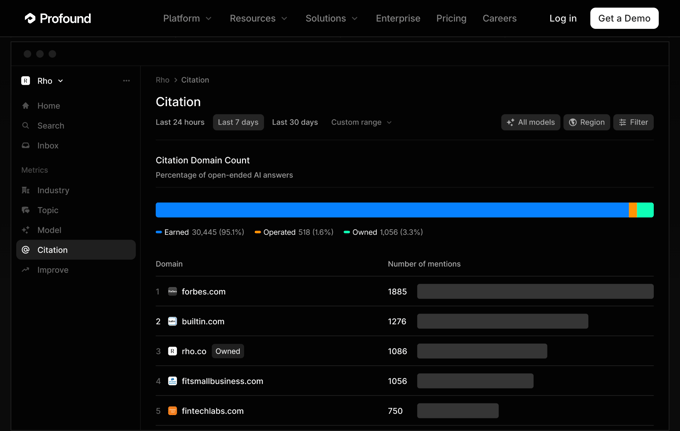The height and width of the screenshot is (431, 680).
Task: Click the forbes.com favicon
Action: click(x=172, y=291)
